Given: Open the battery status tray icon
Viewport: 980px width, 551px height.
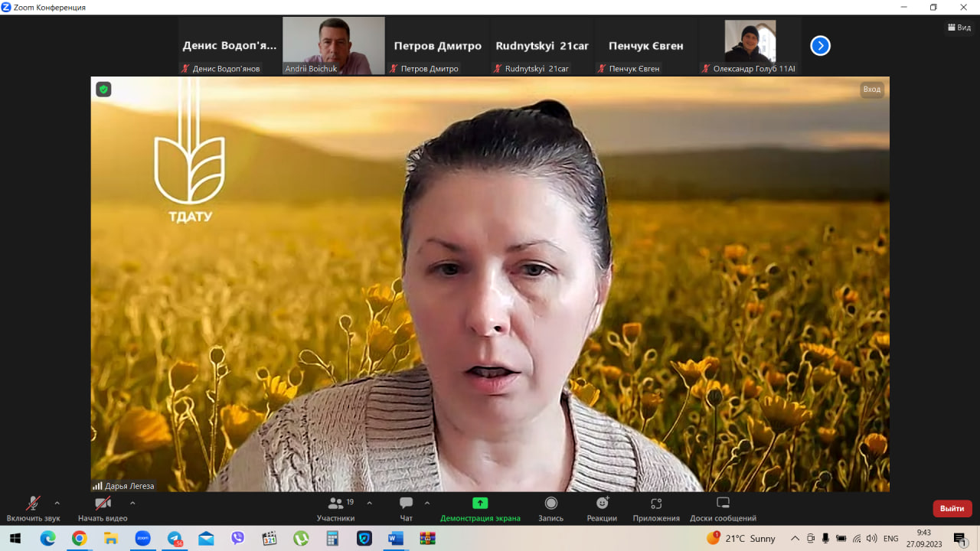Looking at the screenshot, I should pos(841,538).
